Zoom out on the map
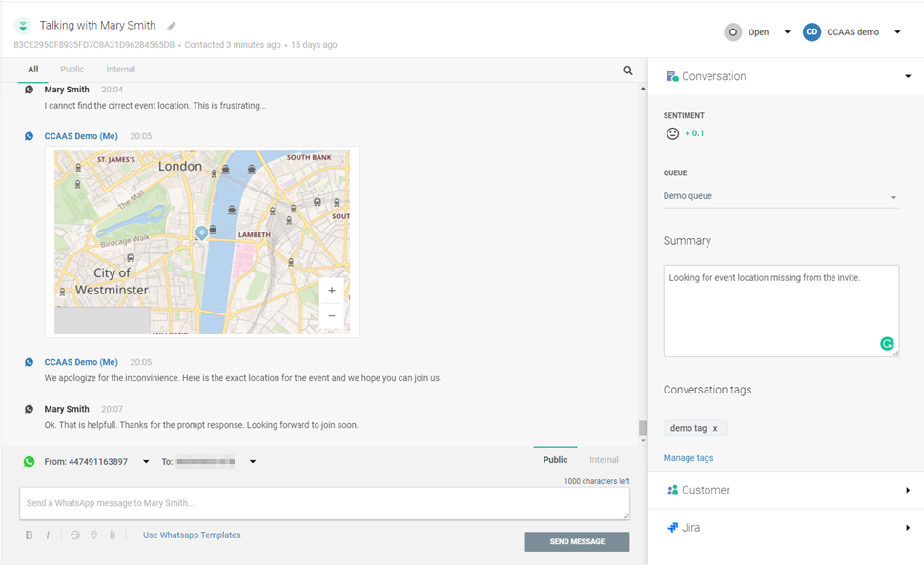Viewport: 924px width, 565px height. [x=331, y=316]
